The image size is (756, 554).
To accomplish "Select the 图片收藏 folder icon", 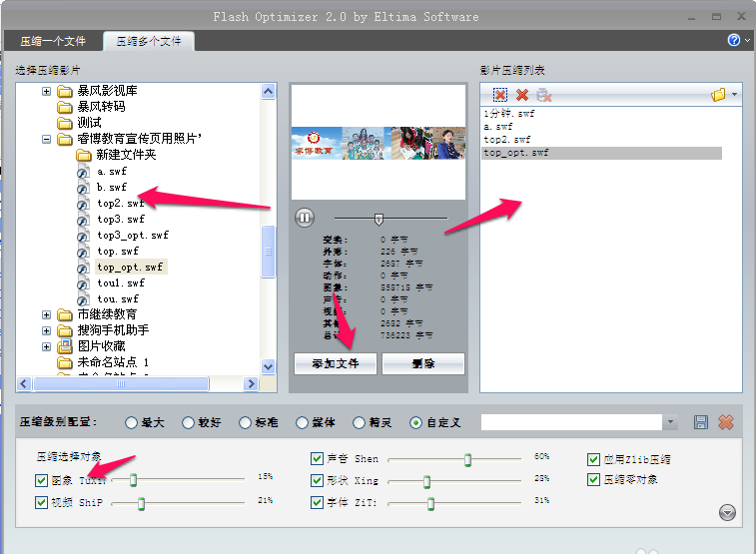I will coord(65,346).
